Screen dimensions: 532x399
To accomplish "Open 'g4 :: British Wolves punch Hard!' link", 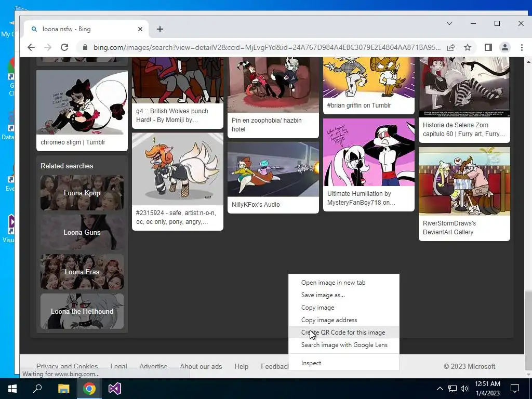I will click(172, 115).
